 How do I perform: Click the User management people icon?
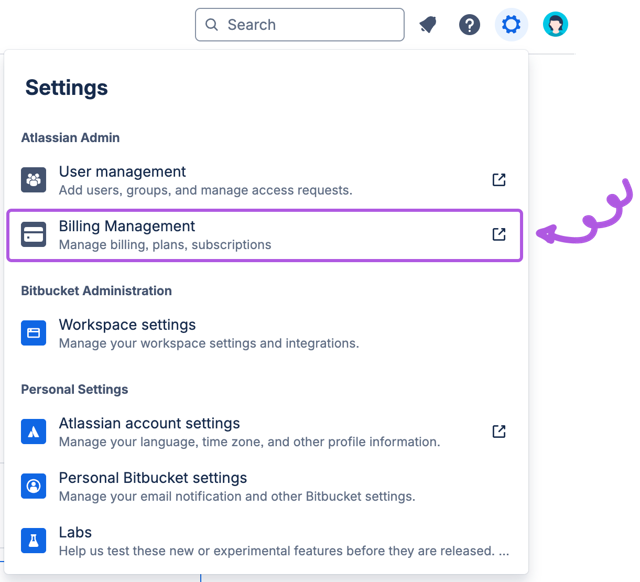(33, 180)
